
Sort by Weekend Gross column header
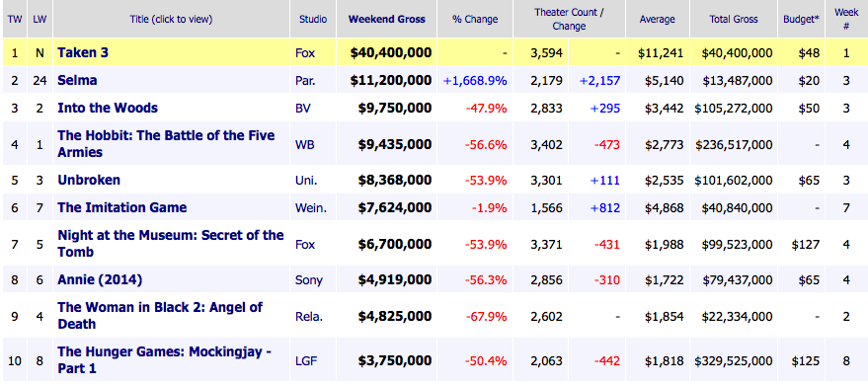pyautogui.click(x=387, y=19)
